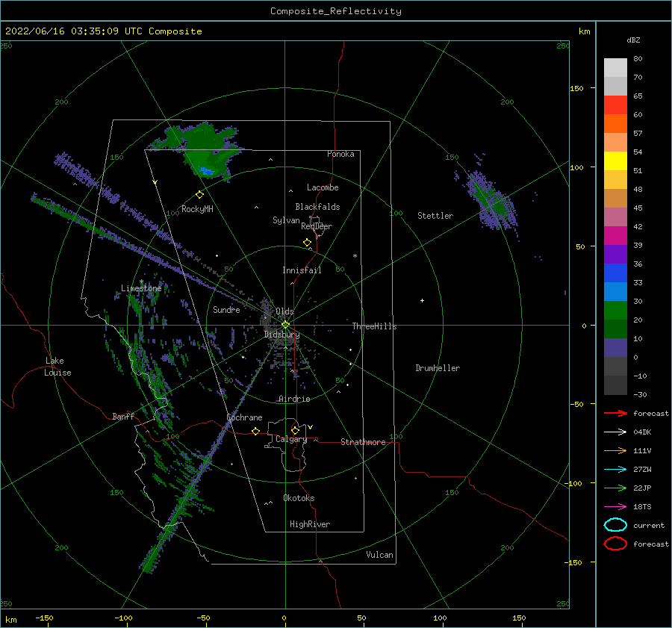This screenshot has height=628, width=672.
Task: Click the magenta 18TS arrow icon
Action: 615,507
